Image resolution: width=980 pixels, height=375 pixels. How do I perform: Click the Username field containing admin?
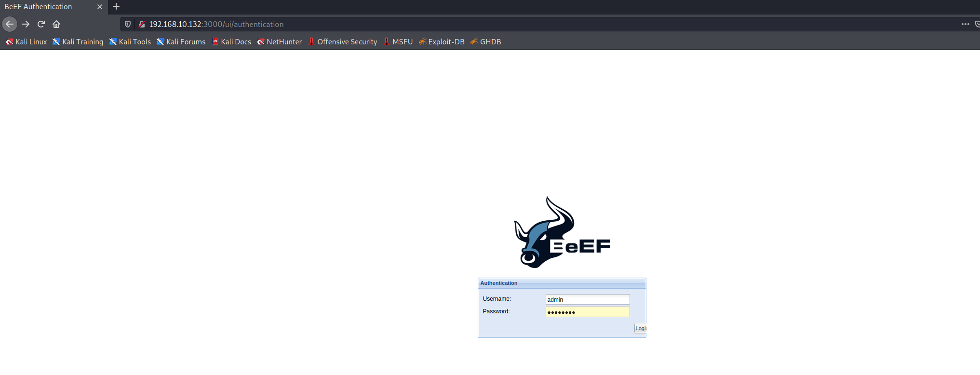click(x=588, y=299)
